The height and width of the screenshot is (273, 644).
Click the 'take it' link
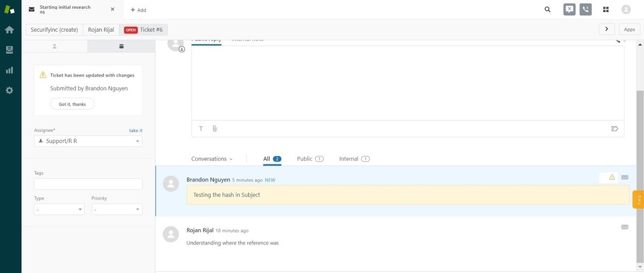135,130
